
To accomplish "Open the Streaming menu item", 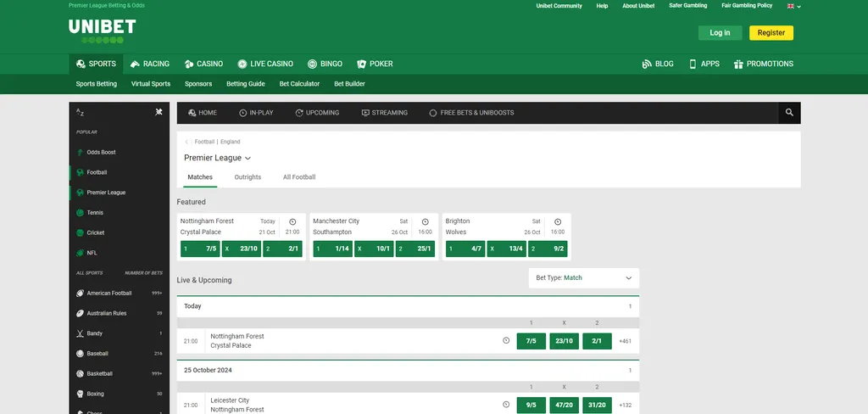I will point(385,113).
